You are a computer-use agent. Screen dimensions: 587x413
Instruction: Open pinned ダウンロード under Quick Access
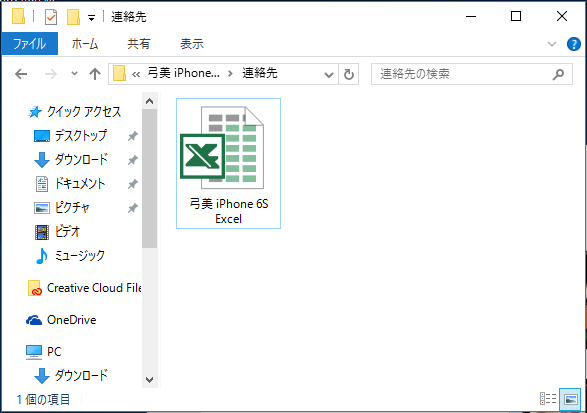(71, 160)
